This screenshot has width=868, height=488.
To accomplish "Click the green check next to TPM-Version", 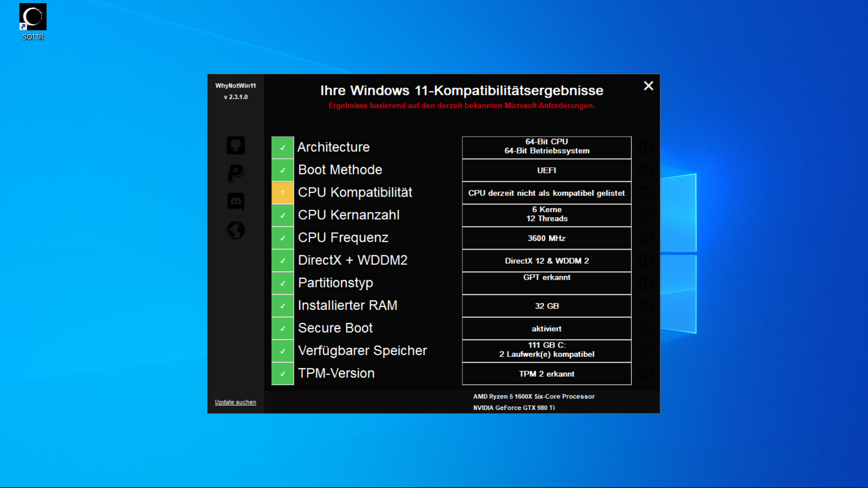I will (283, 374).
